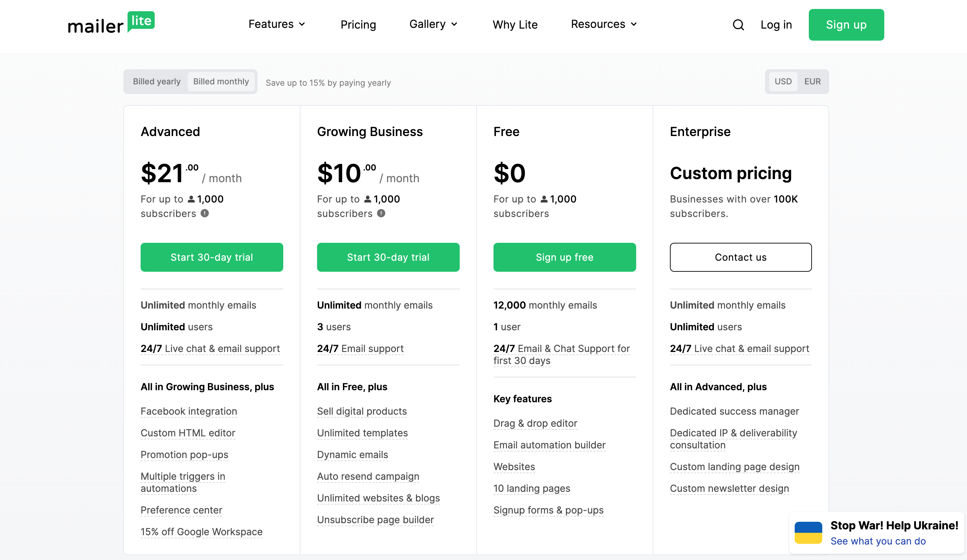The image size is (967, 560).
Task: Click the Ukraine flag icon
Action: (808, 532)
